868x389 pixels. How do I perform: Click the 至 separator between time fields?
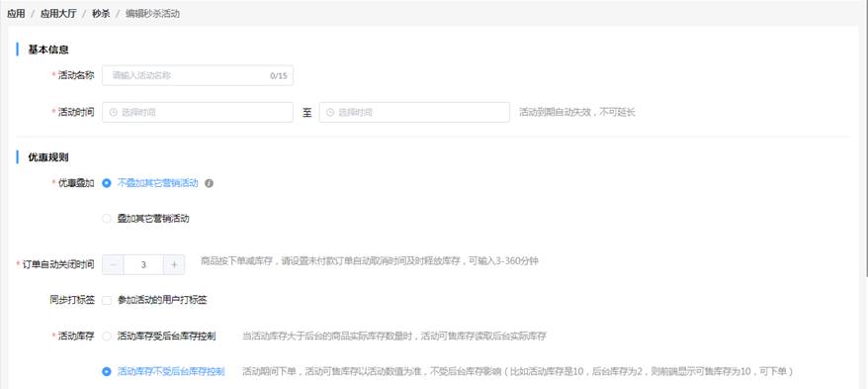click(306, 113)
